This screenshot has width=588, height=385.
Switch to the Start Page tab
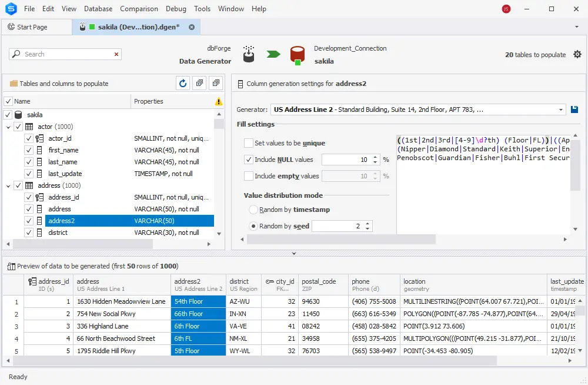point(36,26)
